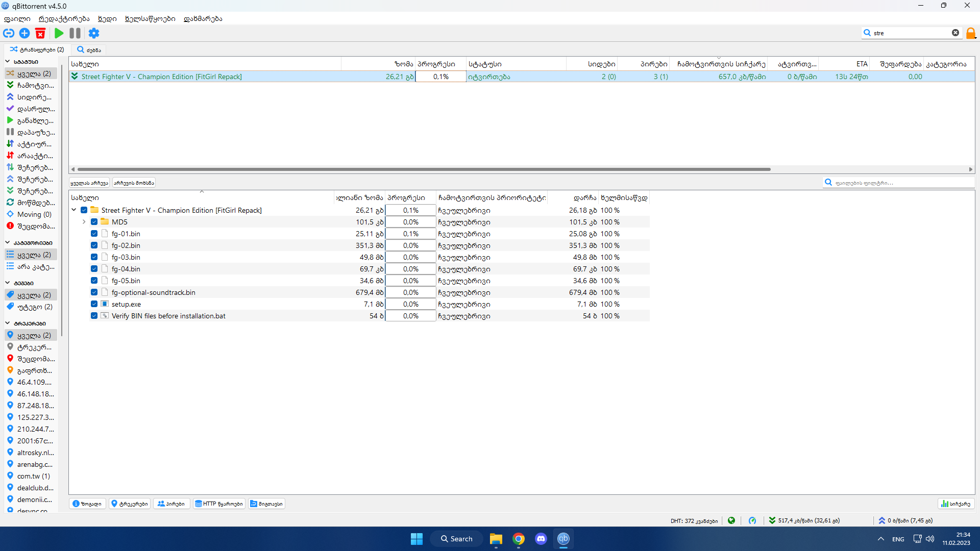
Task: Select the Errored red-exclamation status filter
Action: tap(31, 226)
